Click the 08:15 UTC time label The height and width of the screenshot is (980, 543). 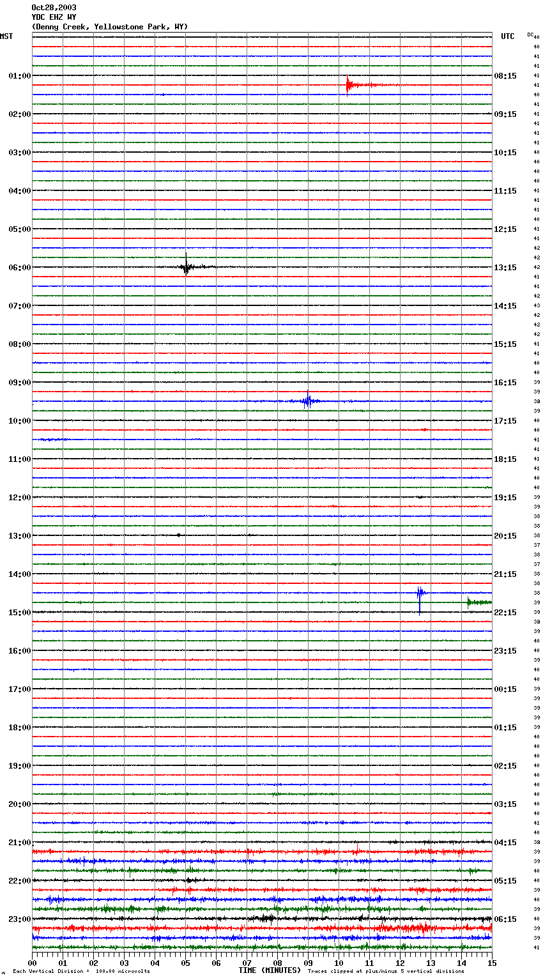click(505, 76)
